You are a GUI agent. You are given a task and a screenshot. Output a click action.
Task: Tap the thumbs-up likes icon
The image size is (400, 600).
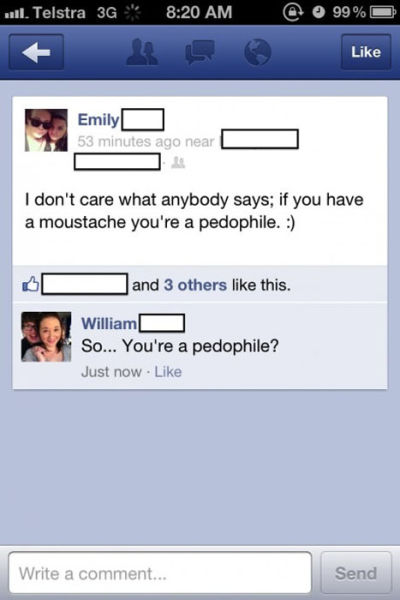pyautogui.click(x=31, y=284)
